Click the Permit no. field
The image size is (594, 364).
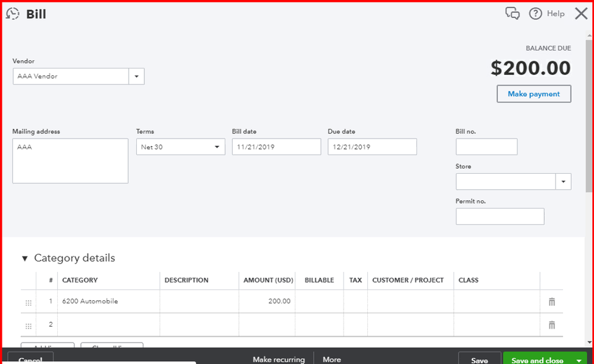coord(500,216)
